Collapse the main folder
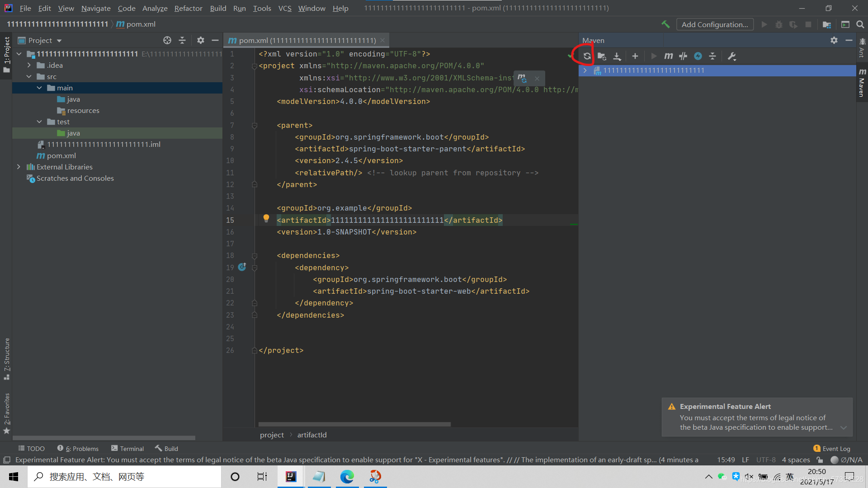Viewport: 868px width, 488px height. point(39,88)
